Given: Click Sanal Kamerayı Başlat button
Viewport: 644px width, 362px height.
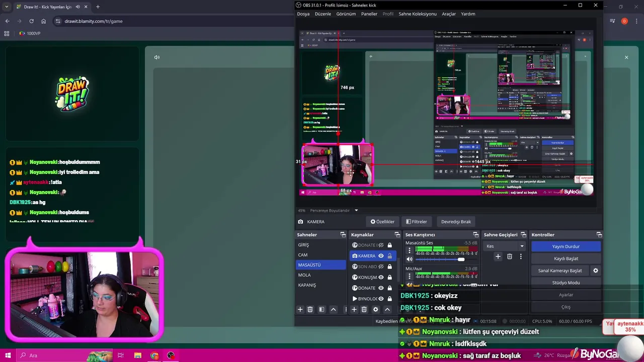Looking at the screenshot, I should click(560, 270).
